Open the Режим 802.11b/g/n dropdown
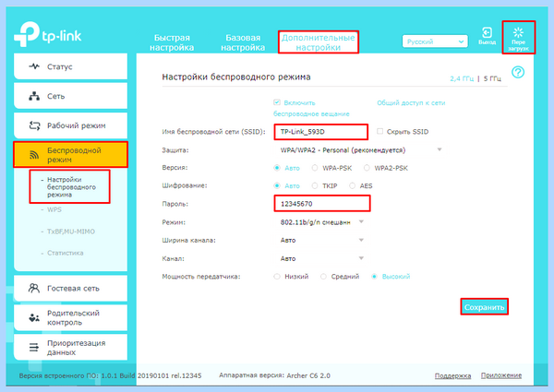Screen dimensions: 554x392 (x=320, y=222)
